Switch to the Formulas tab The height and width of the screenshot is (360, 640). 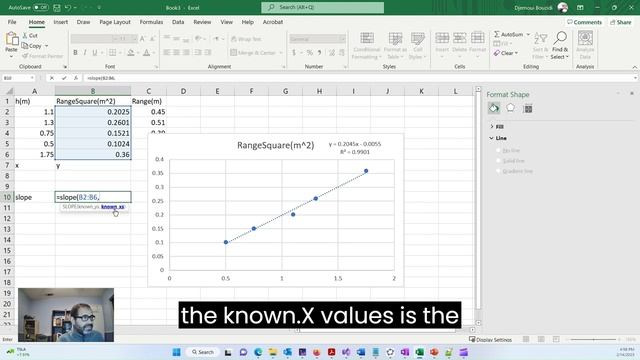point(151,22)
